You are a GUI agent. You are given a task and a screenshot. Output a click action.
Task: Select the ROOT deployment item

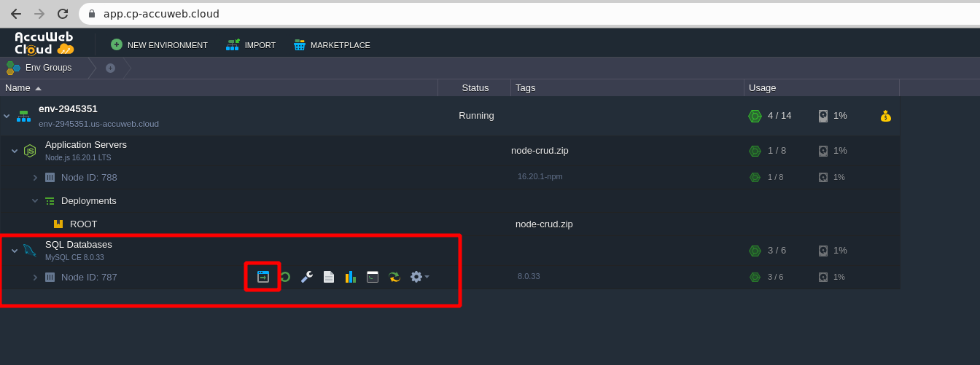[83, 224]
